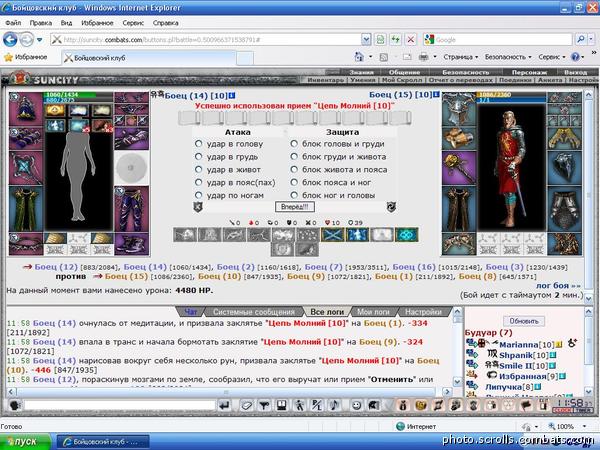Click the eraser clear chat icon
Screen dimensions: 600x450
tap(247, 405)
